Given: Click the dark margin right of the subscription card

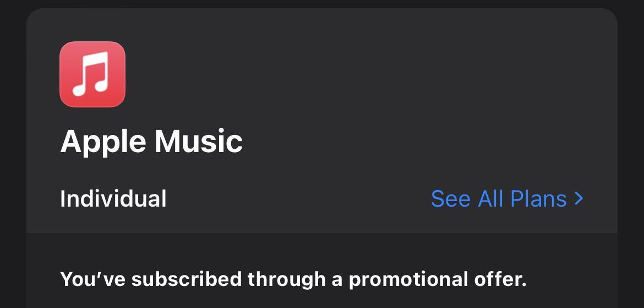Looking at the screenshot, I should pos(631,165).
